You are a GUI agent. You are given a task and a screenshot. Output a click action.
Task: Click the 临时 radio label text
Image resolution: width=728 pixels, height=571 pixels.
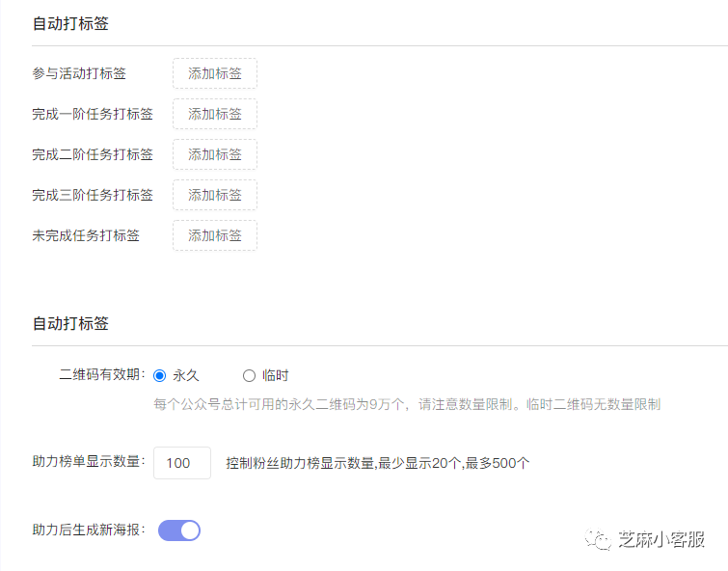tap(276, 375)
